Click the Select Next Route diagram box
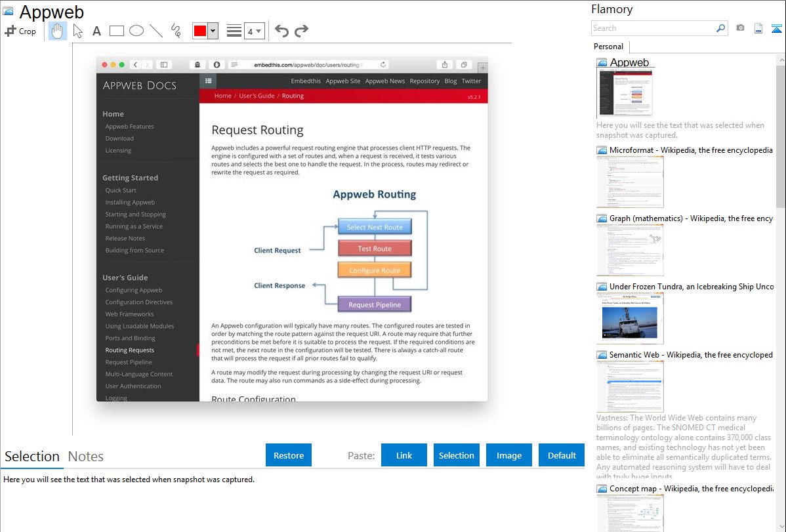Image resolution: width=786 pixels, height=532 pixels. [375, 227]
